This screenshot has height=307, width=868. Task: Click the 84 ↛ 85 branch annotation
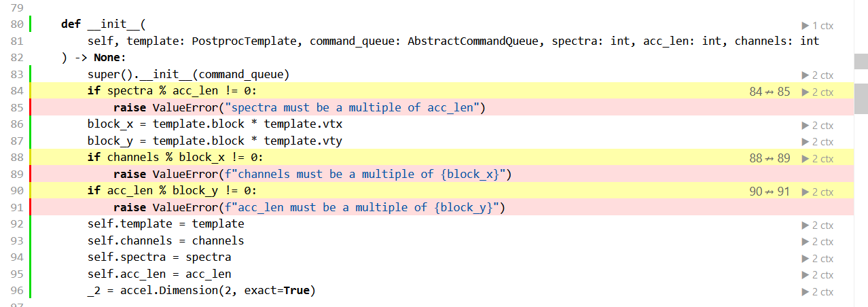tap(770, 92)
